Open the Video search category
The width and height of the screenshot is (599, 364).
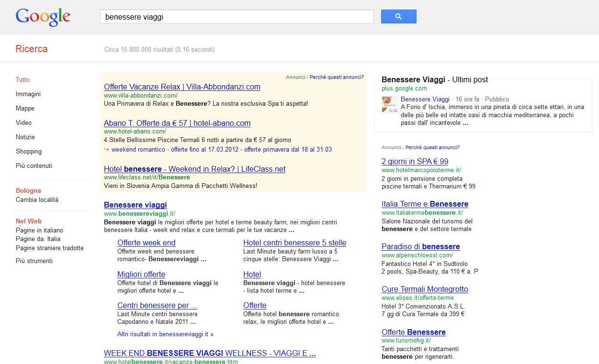point(23,123)
